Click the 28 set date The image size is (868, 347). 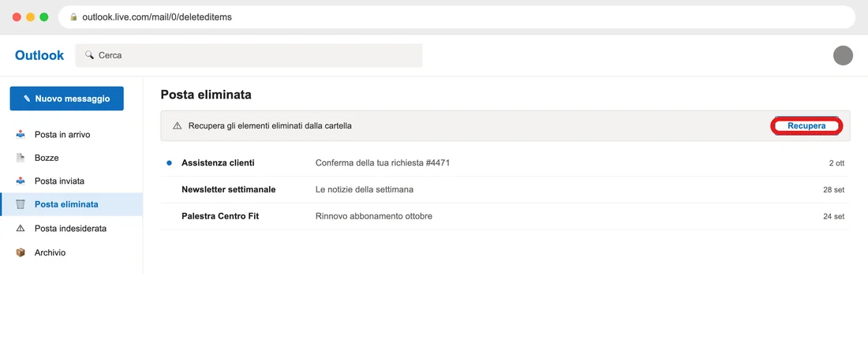click(834, 190)
